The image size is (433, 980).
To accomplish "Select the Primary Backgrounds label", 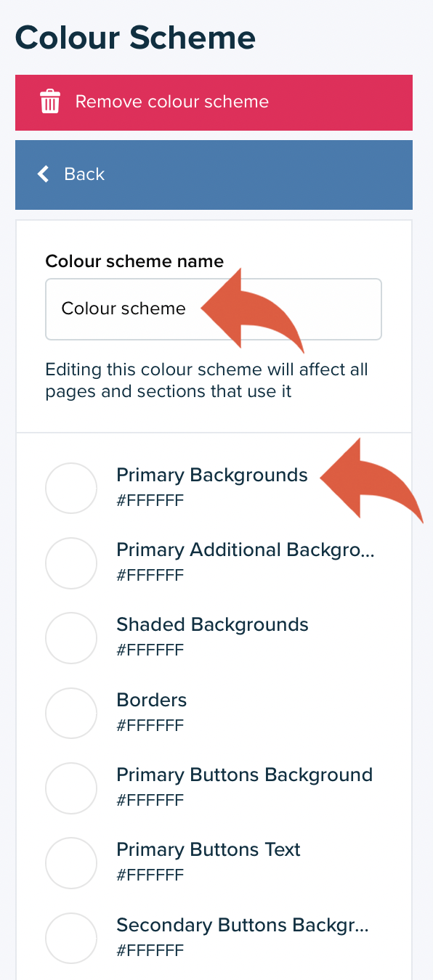I will point(212,475).
